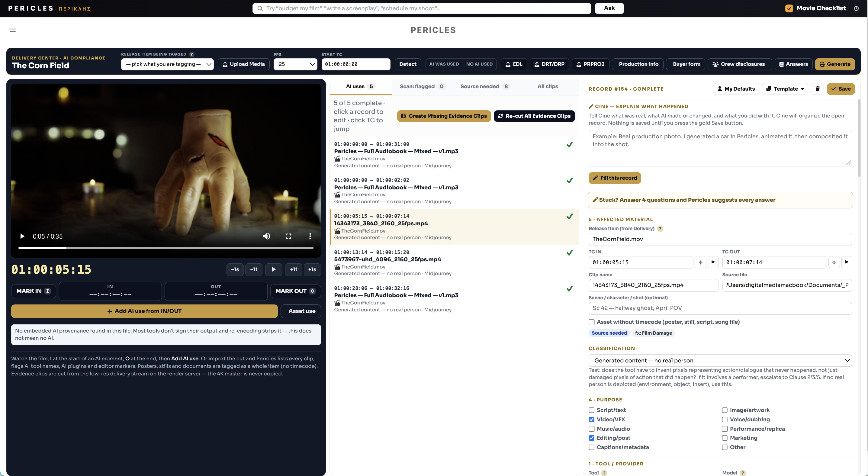This screenshot has width=868, height=476.
Task: Open the FPS 25 dropdown
Action: coord(295,64)
